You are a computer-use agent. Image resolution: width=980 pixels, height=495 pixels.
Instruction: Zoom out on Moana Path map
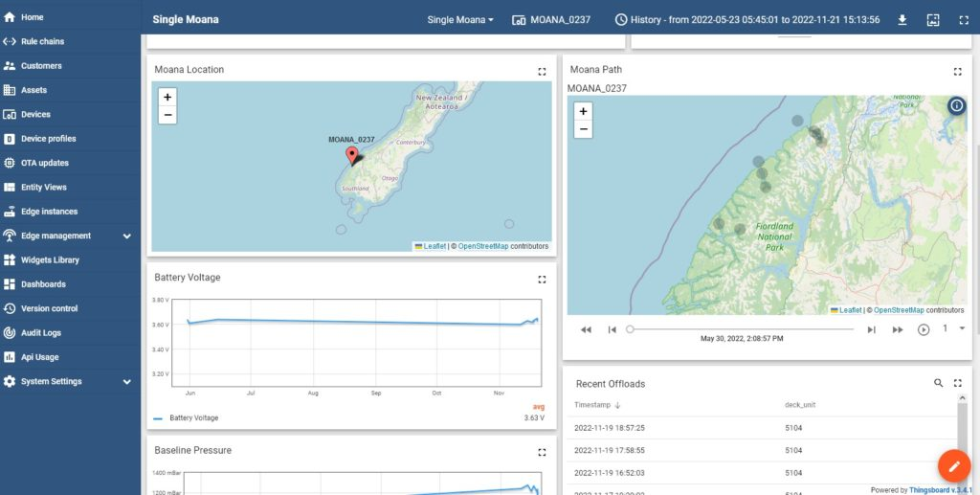click(583, 129)
